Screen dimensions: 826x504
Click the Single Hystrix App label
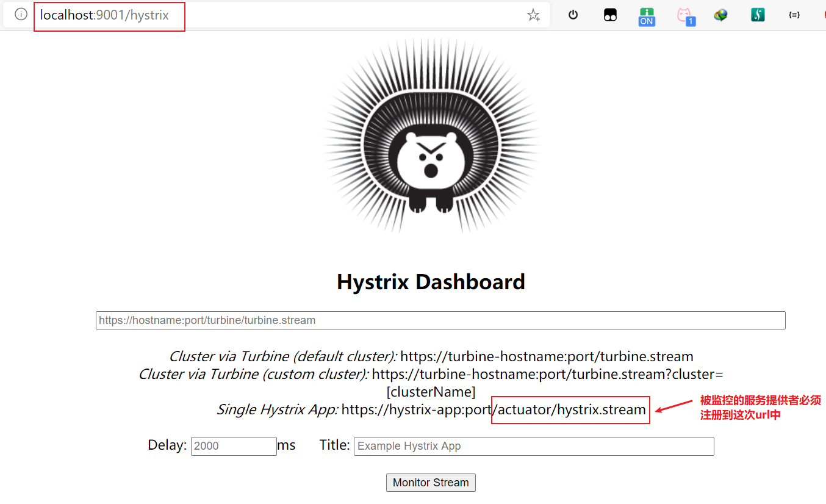pyautogui.click(x=277, y=409)
